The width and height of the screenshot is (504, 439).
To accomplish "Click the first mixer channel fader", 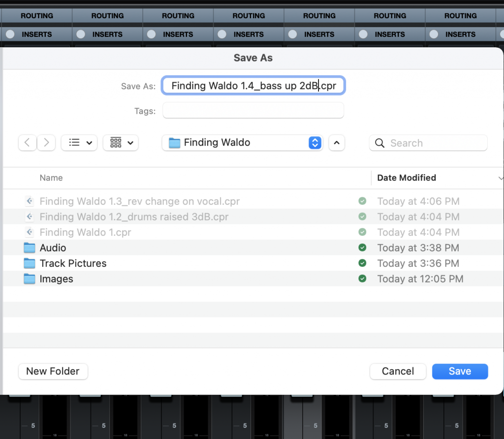I will tap(20, 397).
